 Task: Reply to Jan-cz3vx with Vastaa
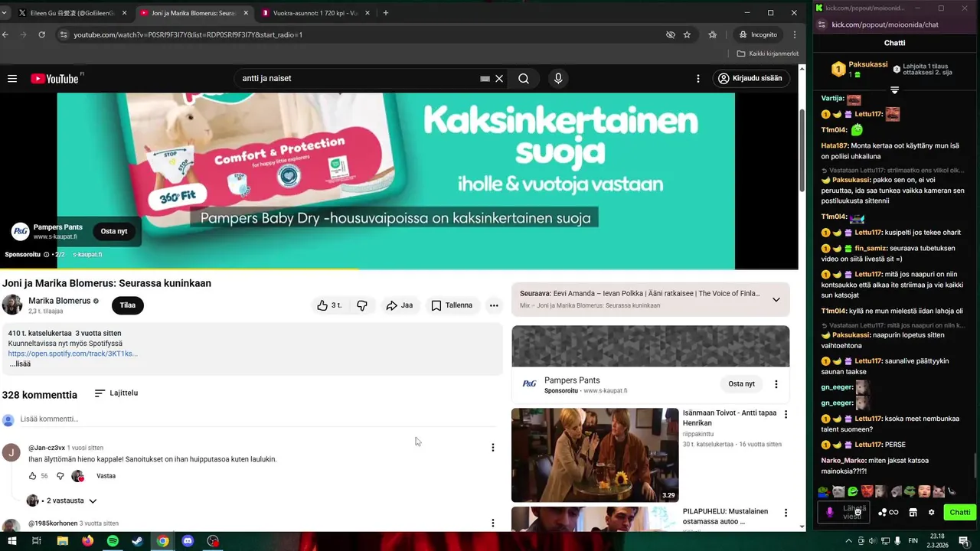coord(106,476)
